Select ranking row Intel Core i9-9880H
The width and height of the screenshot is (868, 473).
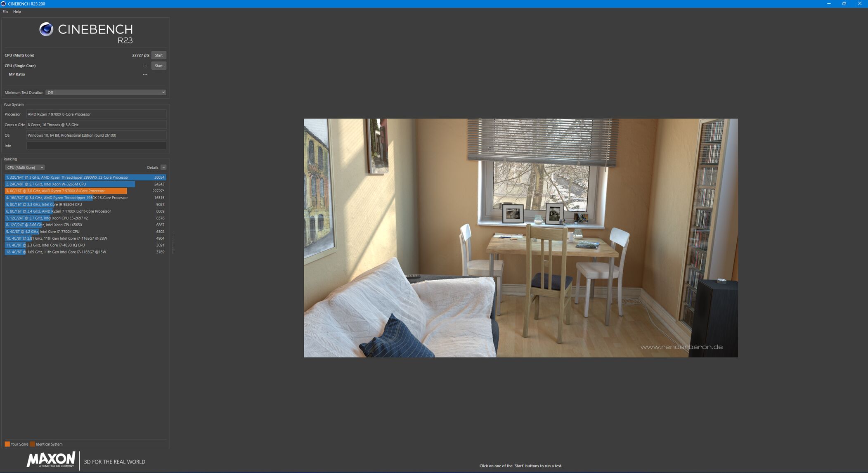coord(85,204)
